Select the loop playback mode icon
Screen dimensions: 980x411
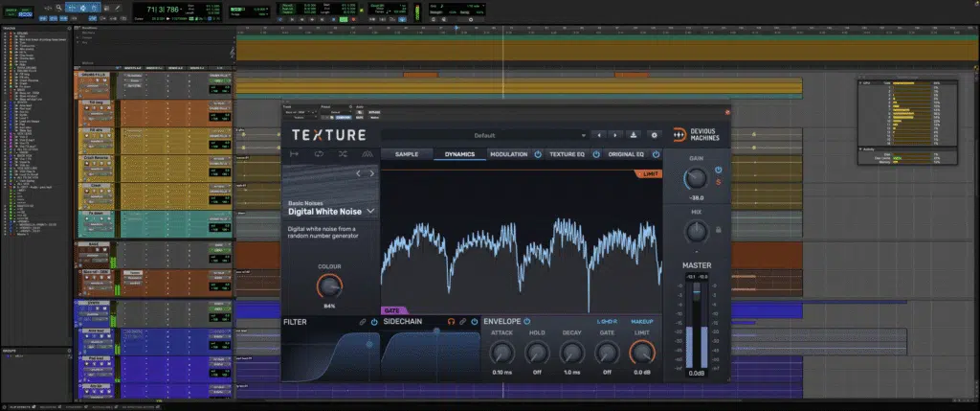coord(319,154)
